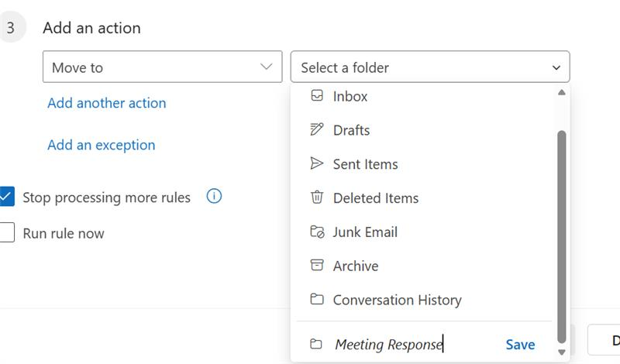The width and height of the screenshot is (620, 364).
Task: Click the info icon beside Stop processing
Action: coord(215,197)
